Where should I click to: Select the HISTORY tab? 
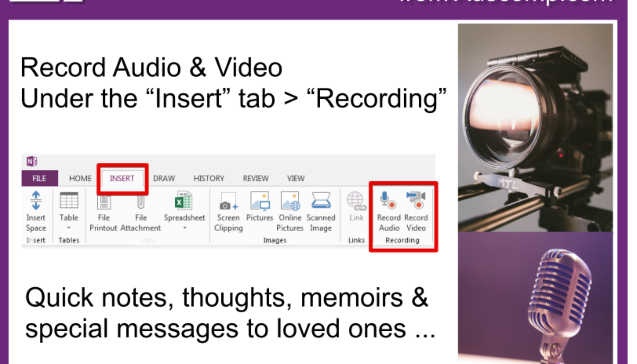click(209, 178)
